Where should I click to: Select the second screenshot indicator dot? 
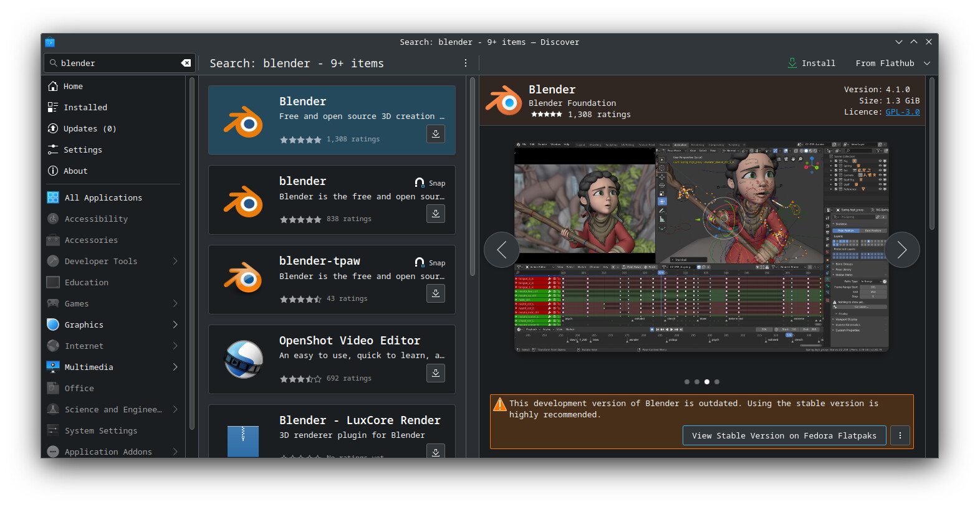pyautogui.click(x=697, y=382)
